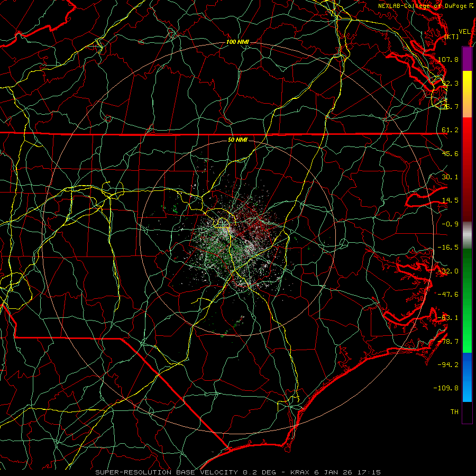Click the -16.5 velocity legend value
The width and height of the screenshot is (476, 476).
pyautogui.click(x=448, y=248)
